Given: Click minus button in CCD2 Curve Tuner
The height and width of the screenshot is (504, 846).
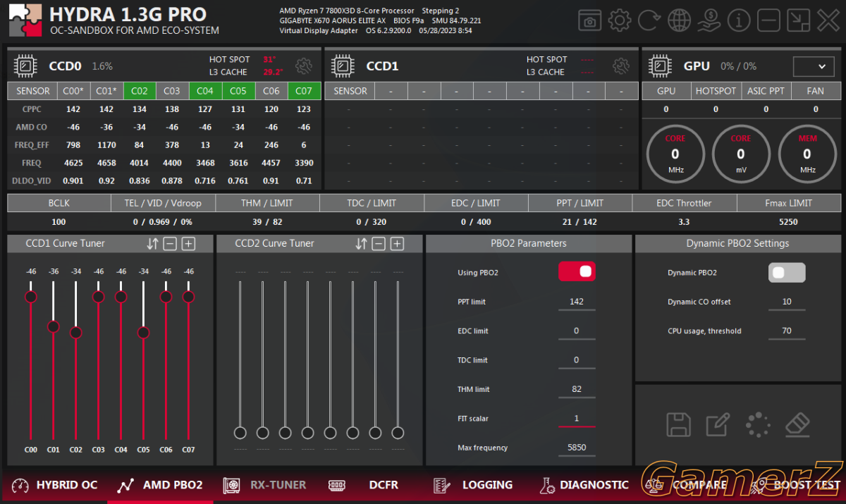Looking at the screenshot, I should (x=379, y=244).
